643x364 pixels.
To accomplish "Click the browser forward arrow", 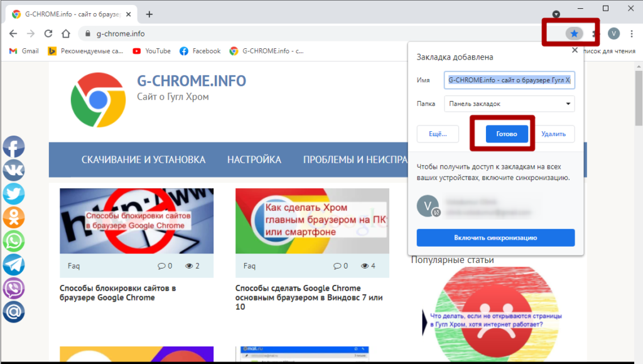I will click(31, 34).
